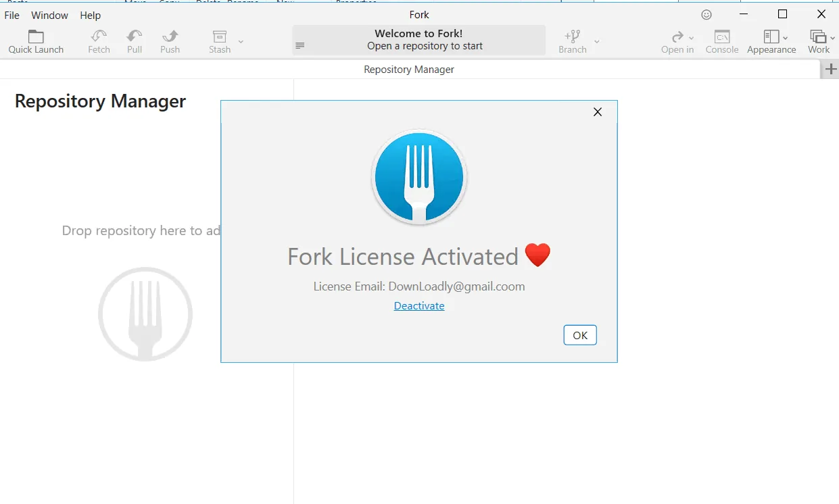Confirm the license dialog with OK

[x=580, y=335]
